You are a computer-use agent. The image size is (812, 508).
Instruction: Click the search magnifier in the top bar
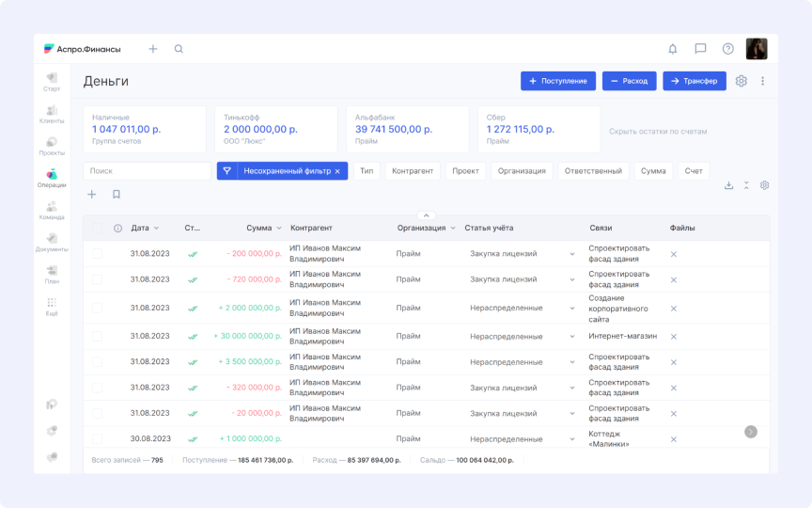click(179, 49)
